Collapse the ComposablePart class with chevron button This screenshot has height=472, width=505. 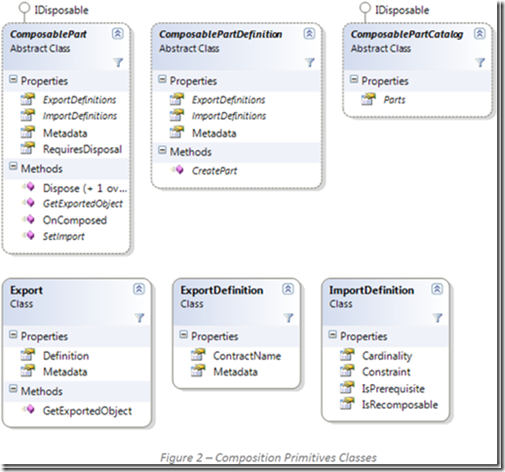coord(117,33)
